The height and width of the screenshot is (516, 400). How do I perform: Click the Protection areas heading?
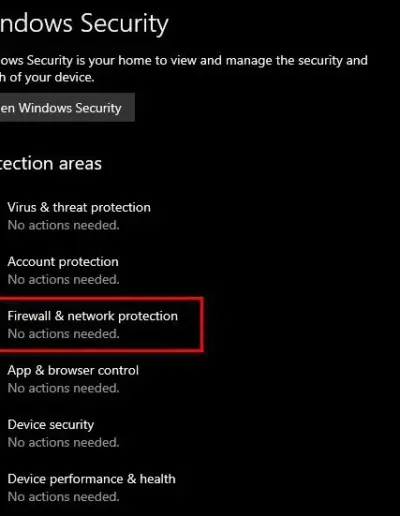pos(51,164)
